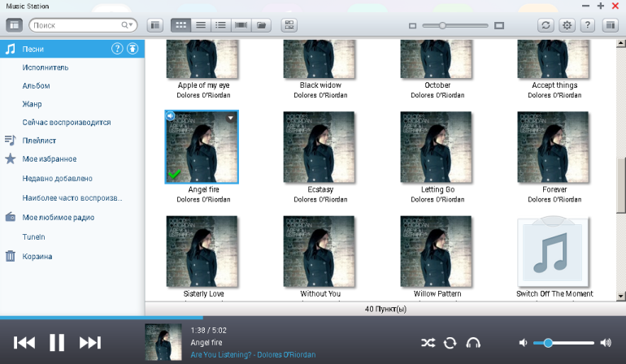
Task: Skip to next track
Action: tap(89, 342)
